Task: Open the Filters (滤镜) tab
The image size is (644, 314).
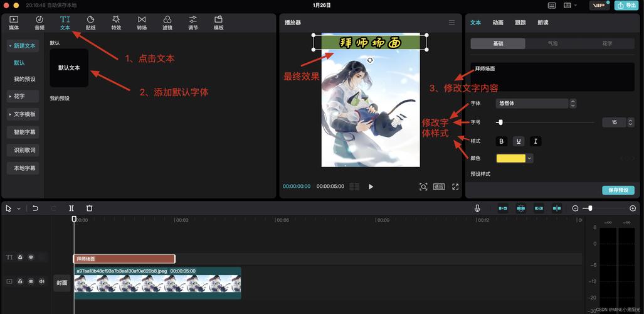Action: (x=167, y=23)
